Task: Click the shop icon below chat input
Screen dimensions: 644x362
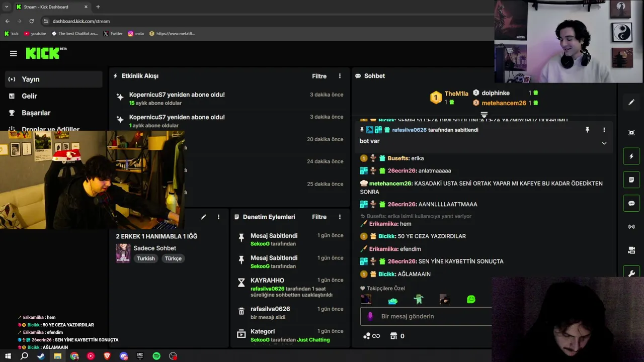Action: (x=394, y=336)
